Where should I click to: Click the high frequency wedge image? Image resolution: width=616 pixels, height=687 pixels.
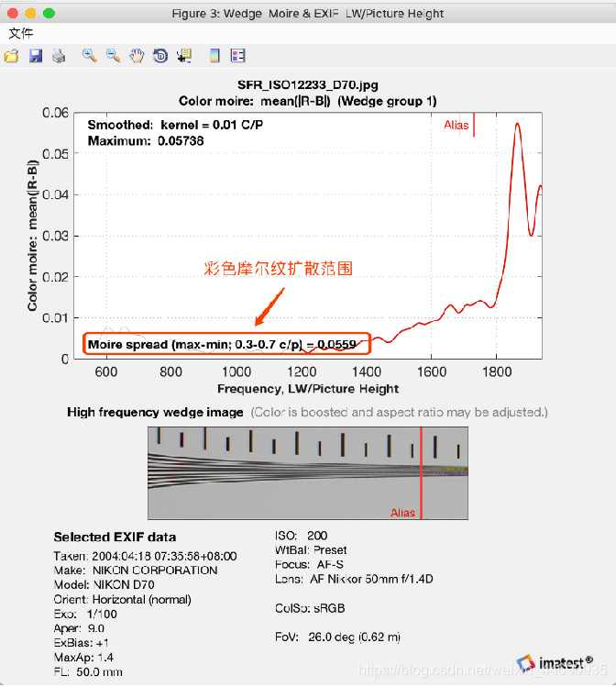(308, 473)
